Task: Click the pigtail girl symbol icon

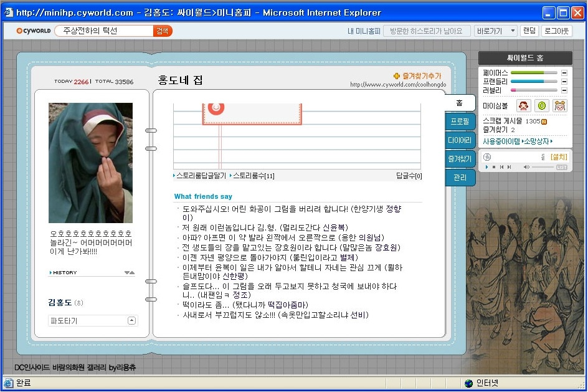Action: [x=560, y=106]
